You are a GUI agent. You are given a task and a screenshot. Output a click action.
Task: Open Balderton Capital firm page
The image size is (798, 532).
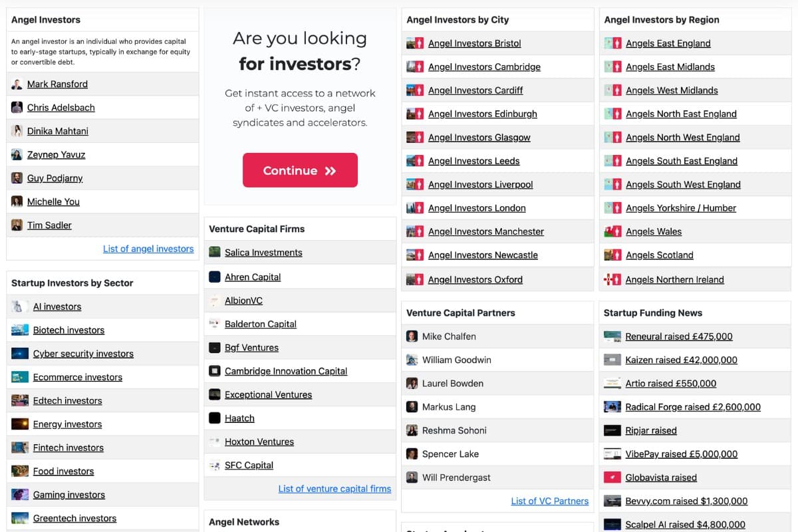[x=261, y=325]
